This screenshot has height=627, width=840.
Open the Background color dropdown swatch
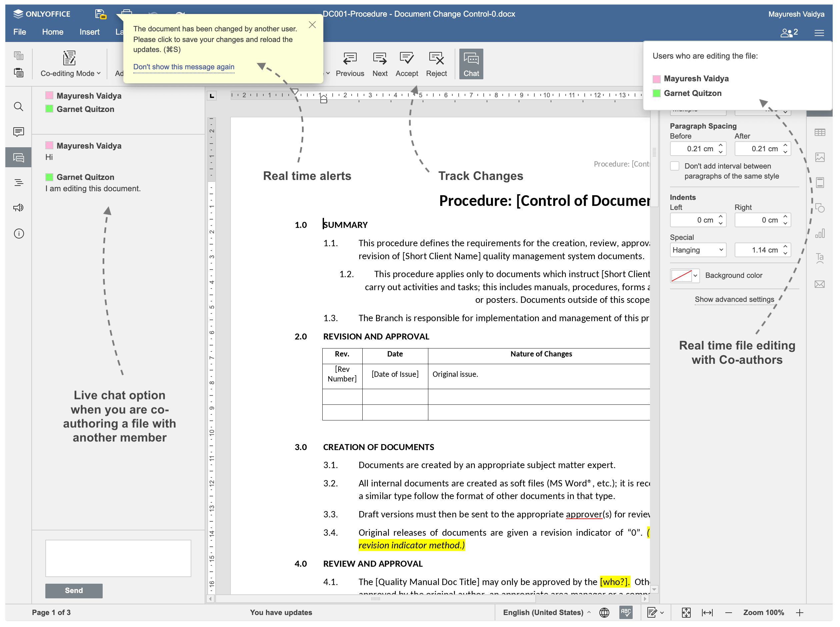684,276
